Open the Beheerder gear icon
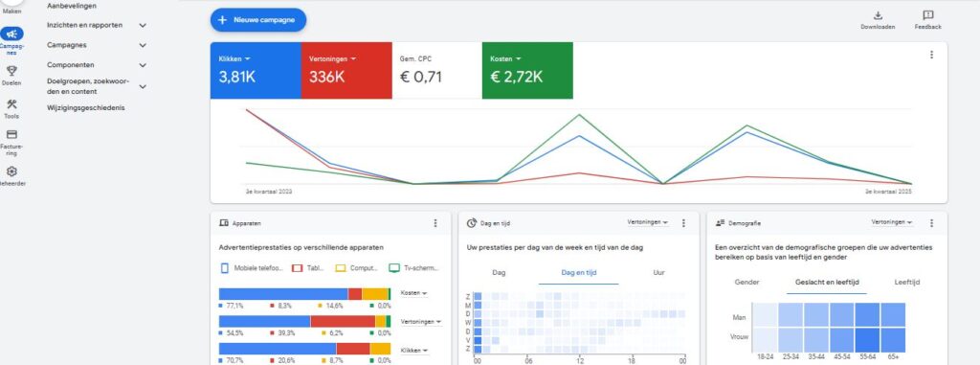This screenshot has width=980, height=365. coord(11,171)
